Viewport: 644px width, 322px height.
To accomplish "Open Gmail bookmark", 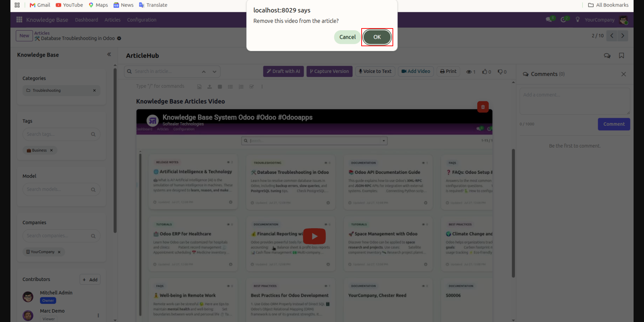I will (40, 5).
